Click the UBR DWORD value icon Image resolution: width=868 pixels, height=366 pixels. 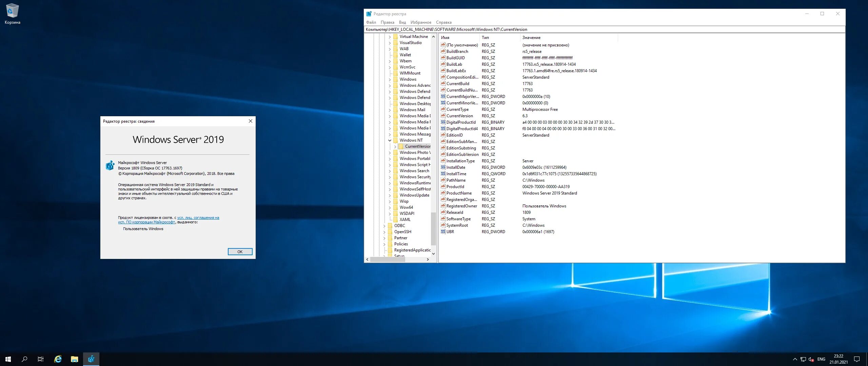coord(443,231)
